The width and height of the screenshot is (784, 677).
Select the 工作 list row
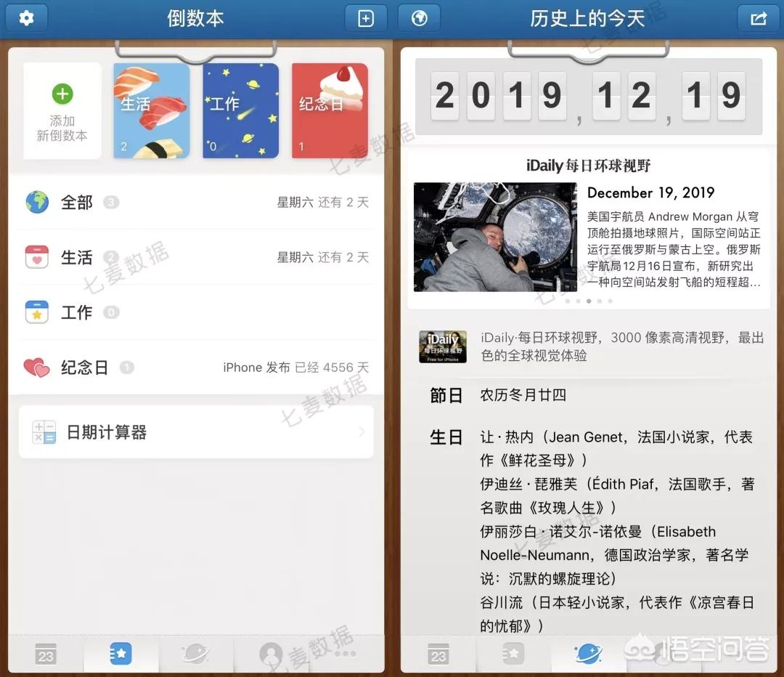pyautogui.click(x=196, y=312)
